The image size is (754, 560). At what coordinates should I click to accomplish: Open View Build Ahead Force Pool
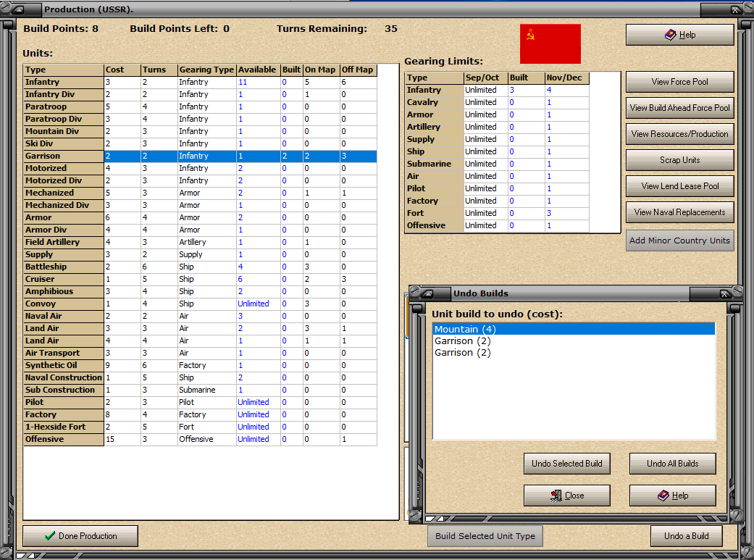(x=679, y=108)
